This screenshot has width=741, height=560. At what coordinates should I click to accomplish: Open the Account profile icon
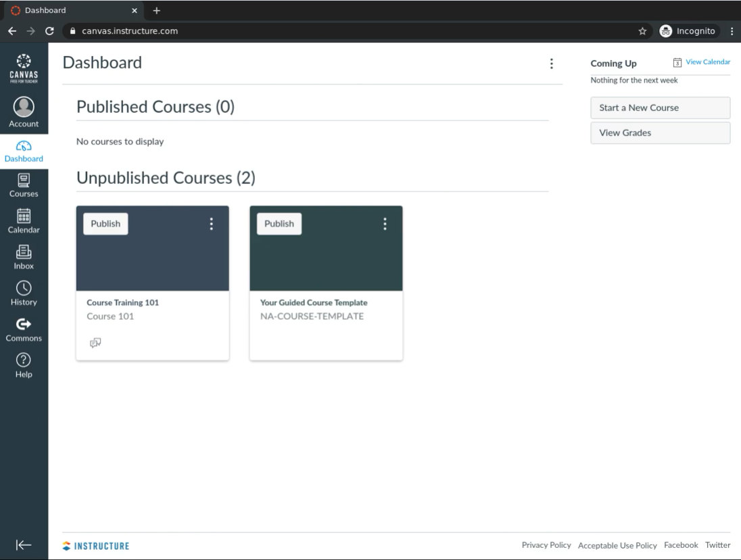pos(24,108)
